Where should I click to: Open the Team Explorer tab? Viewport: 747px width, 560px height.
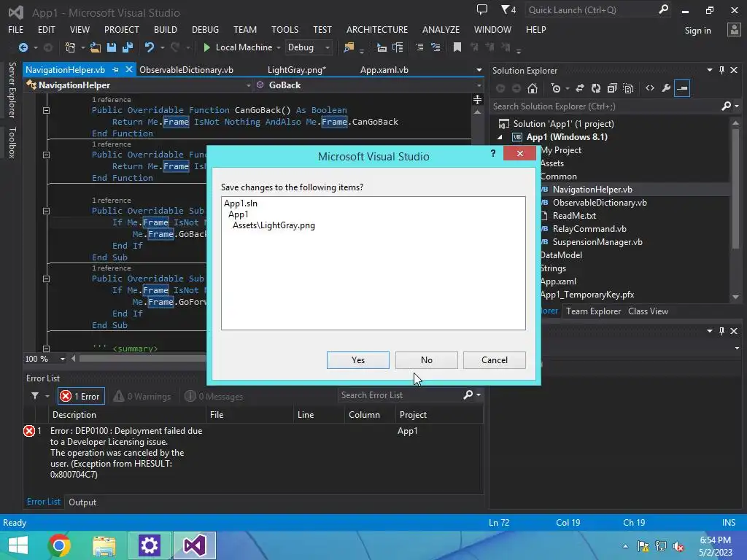pos(593,311)
